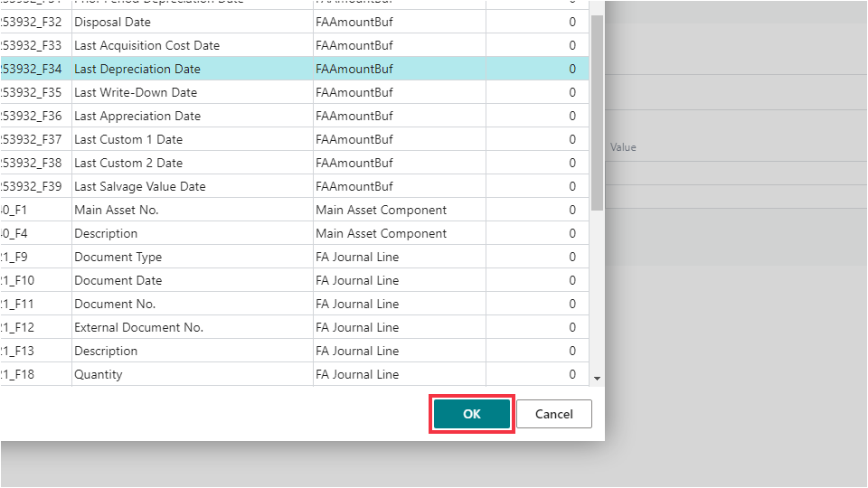Viewport: 868px width, 488px height.
Task: Choose the Last Depreciation Date field
Action: click(x=295, y=70)
